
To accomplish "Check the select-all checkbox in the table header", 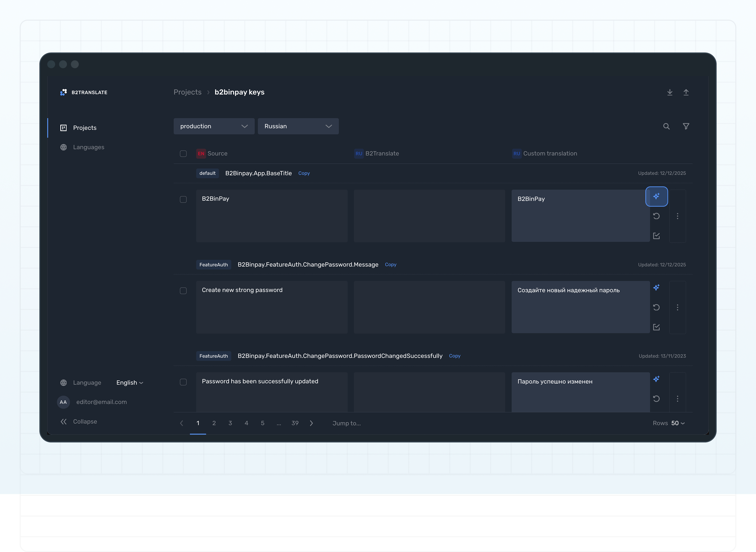I will tap(183, 154).
